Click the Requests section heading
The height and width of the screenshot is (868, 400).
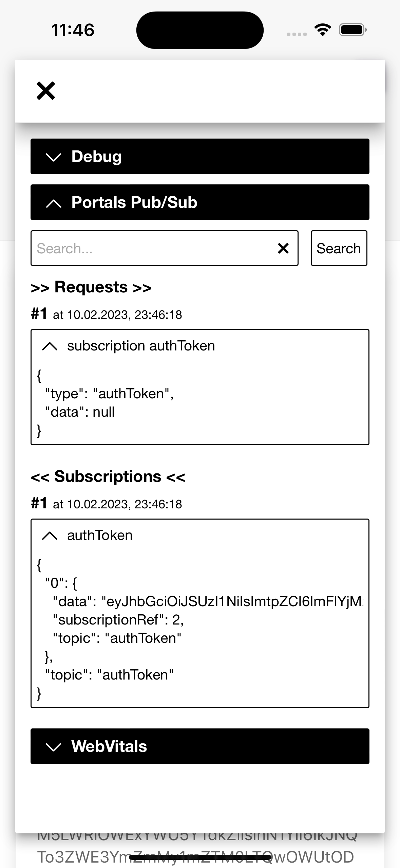coord(91,287)
